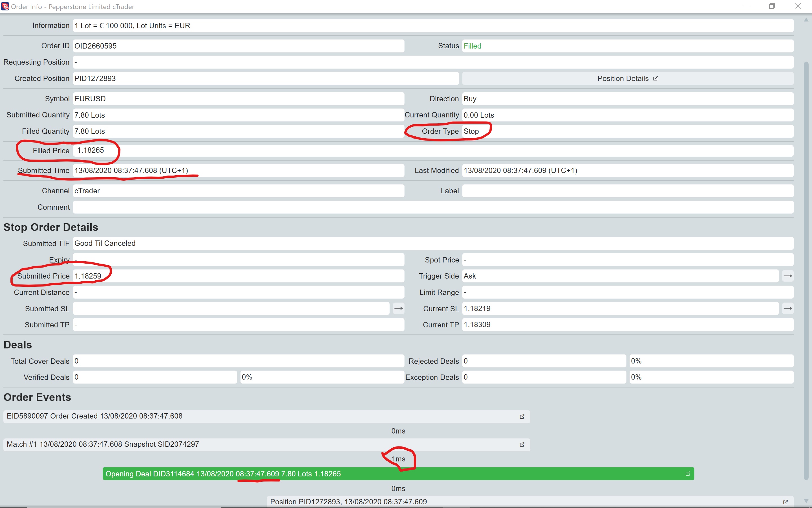Click the empty Comment field

coord(433,207)
